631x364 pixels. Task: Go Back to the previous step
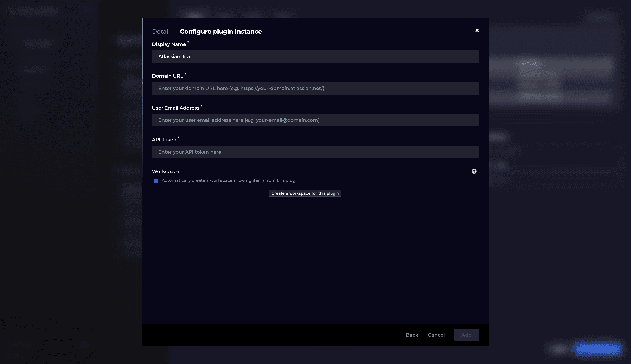pyautogui.click(x=412, y=335)
